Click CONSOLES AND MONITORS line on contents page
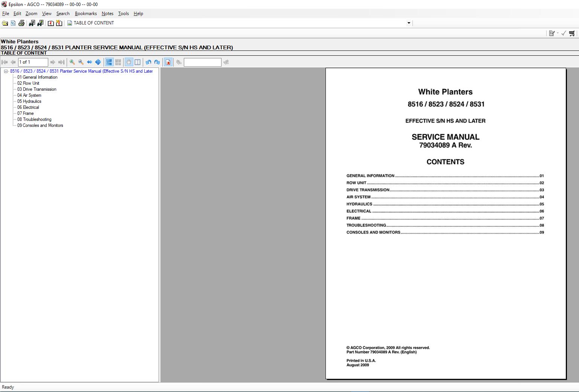This screenshot has height=392, width=579. click(x=445, y=232)
